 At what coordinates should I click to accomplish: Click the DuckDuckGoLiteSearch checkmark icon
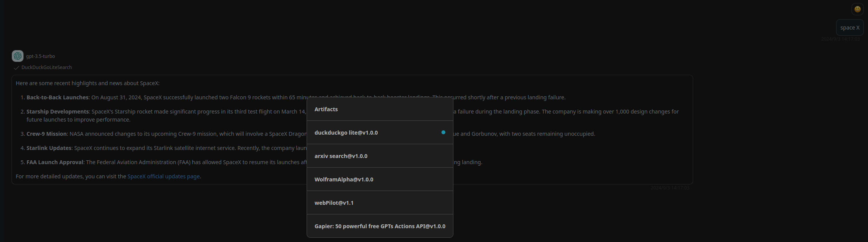tap(16, 67)
